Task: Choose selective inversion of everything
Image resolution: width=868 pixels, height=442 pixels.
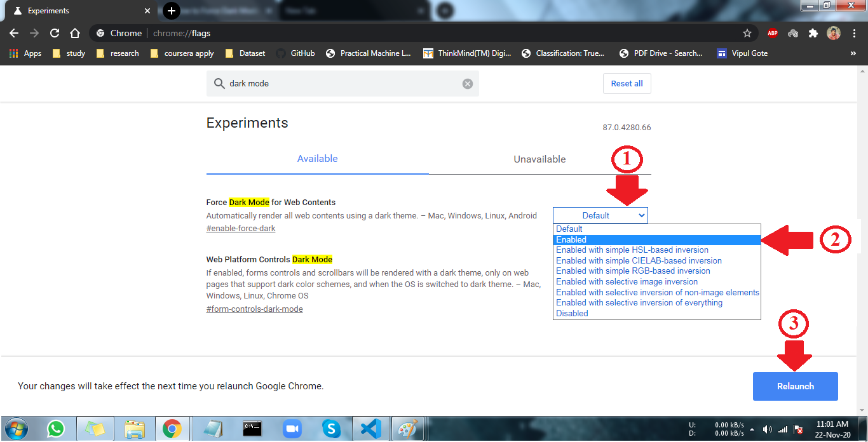Action: pyautogui.click(x=657, y=303)
